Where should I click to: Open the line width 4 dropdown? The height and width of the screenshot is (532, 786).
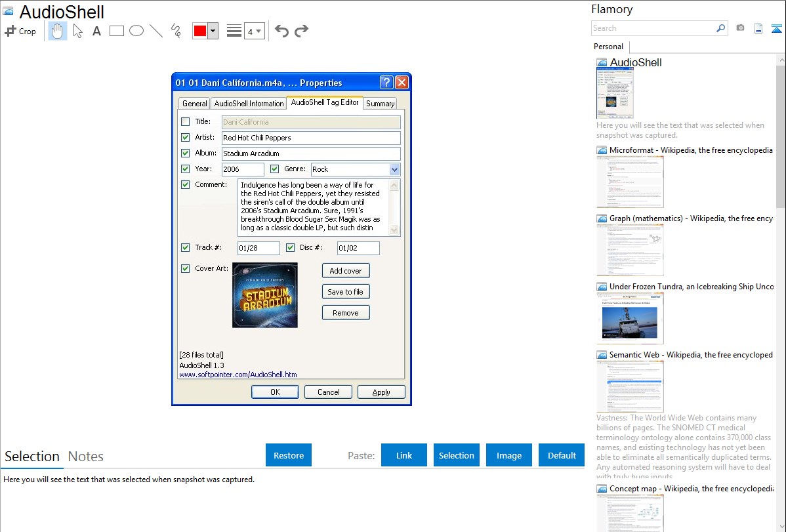click(x=254, y=31)
